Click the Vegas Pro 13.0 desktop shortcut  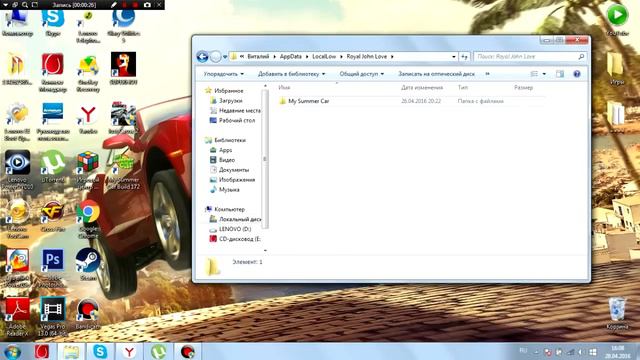(53, 316)
